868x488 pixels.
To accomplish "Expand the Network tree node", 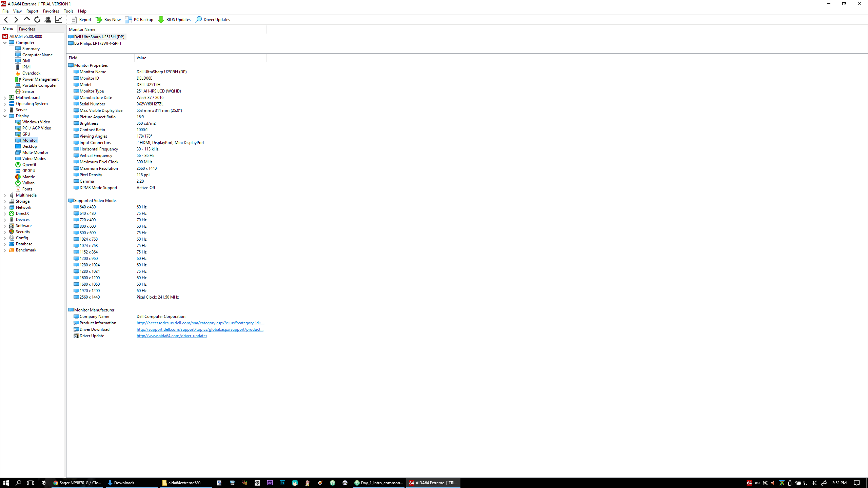I will point(5,207).
